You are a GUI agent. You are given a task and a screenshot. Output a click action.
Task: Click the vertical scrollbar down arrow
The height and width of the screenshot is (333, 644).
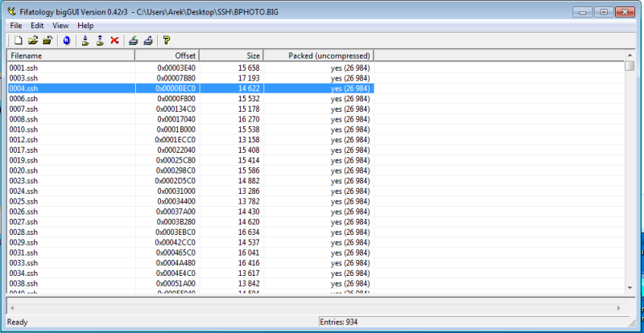[x=630, y=287]
